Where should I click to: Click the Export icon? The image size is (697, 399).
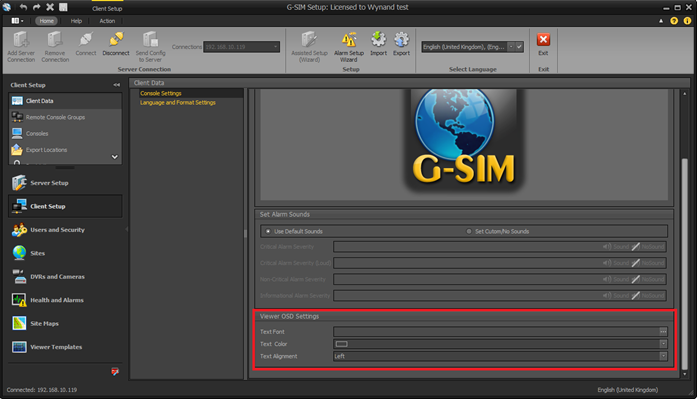[x=401, y=40]
